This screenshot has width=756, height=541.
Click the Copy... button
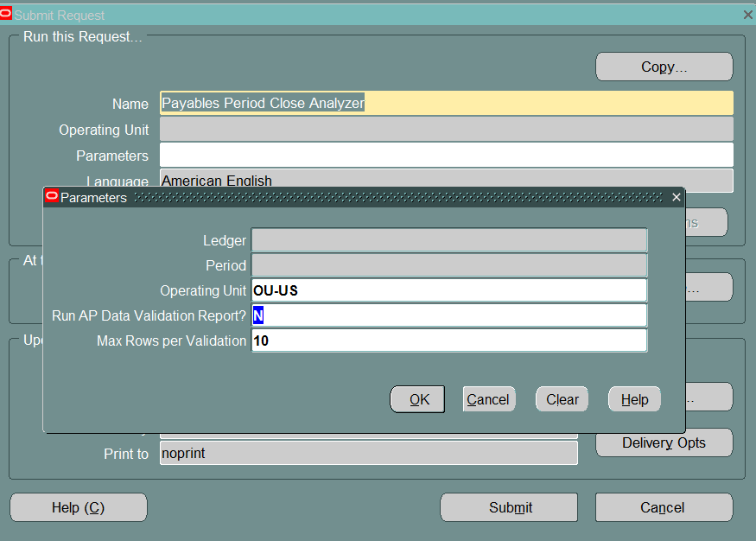click(x=664, y=67)
